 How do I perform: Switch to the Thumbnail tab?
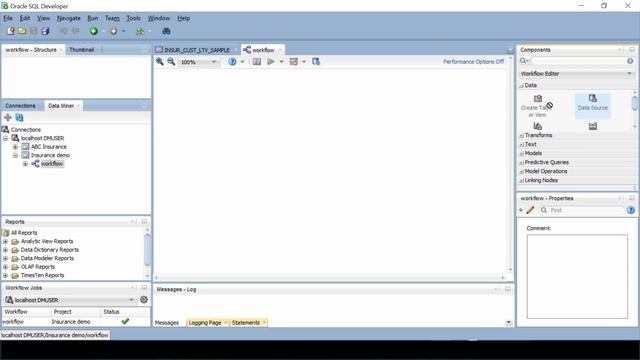coord(81,50)
